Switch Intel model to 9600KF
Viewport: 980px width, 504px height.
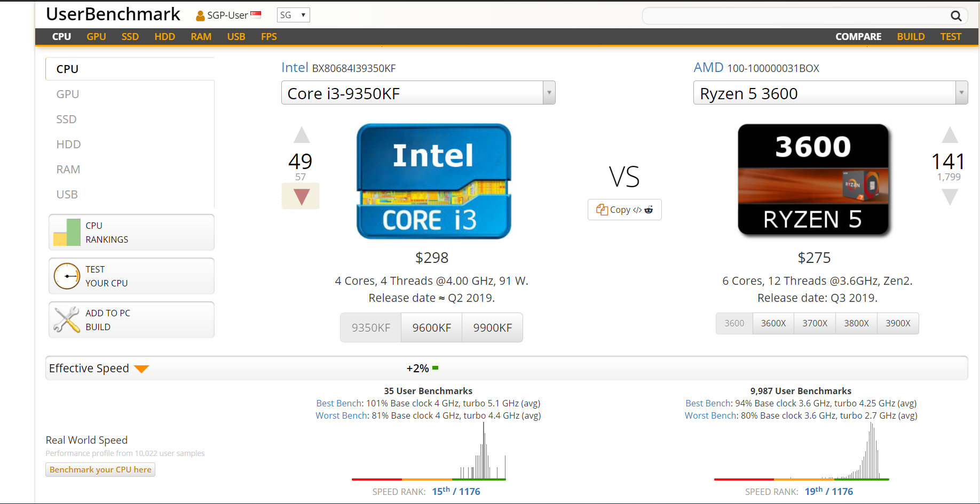432,327
